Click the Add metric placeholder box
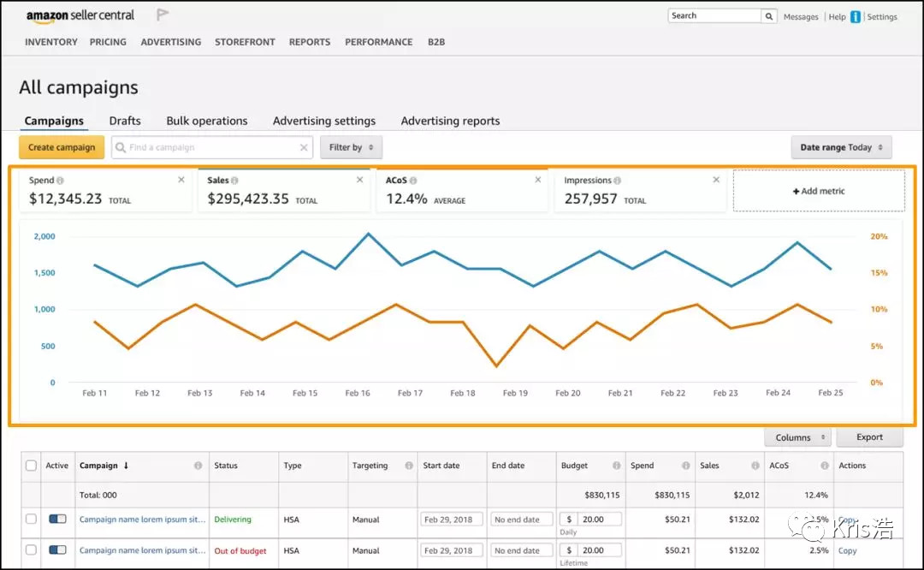Screen dimensions: 924x570 pyautogui.click(x=819, y=191)
